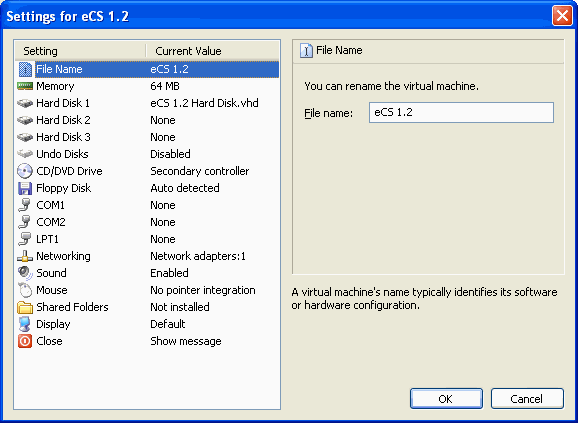
Task: Click the Current Value column header
Action: pyautogui.click(x=213, y=51)
